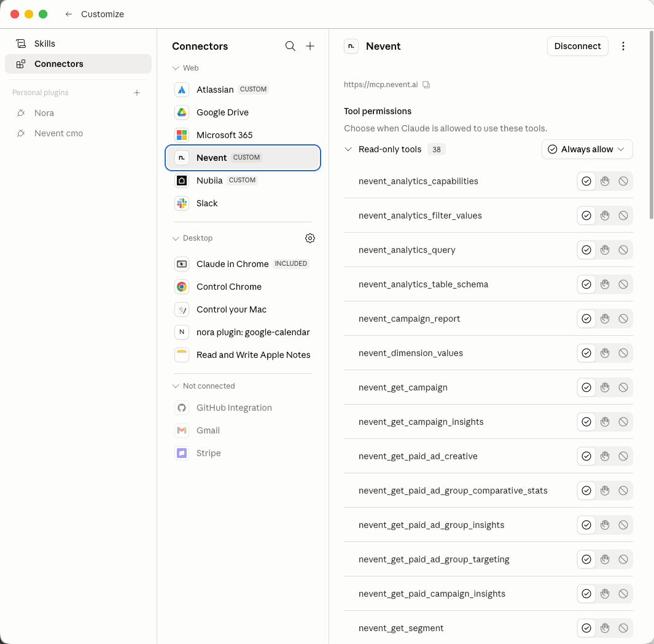Viewport: 654px width, 644px height.
Task: Add a new connector with plus icon
Action: coord(310,46)
